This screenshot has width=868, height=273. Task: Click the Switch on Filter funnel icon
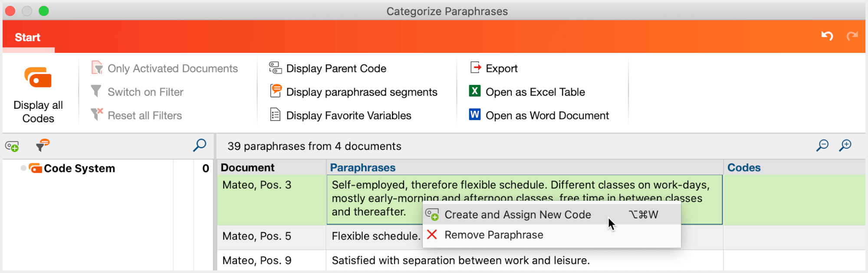96,91
